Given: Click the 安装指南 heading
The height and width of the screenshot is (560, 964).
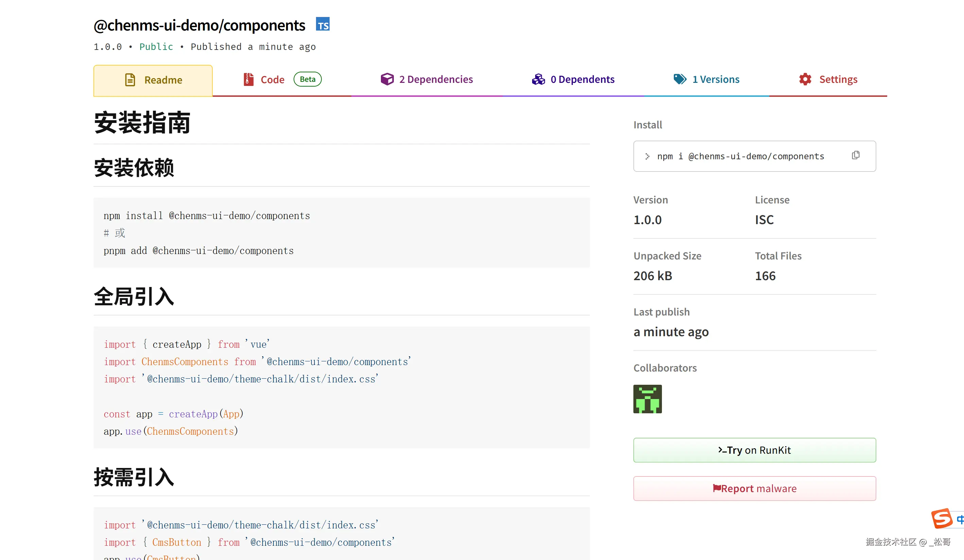Looking at the screenshot, I should point(142,123).
